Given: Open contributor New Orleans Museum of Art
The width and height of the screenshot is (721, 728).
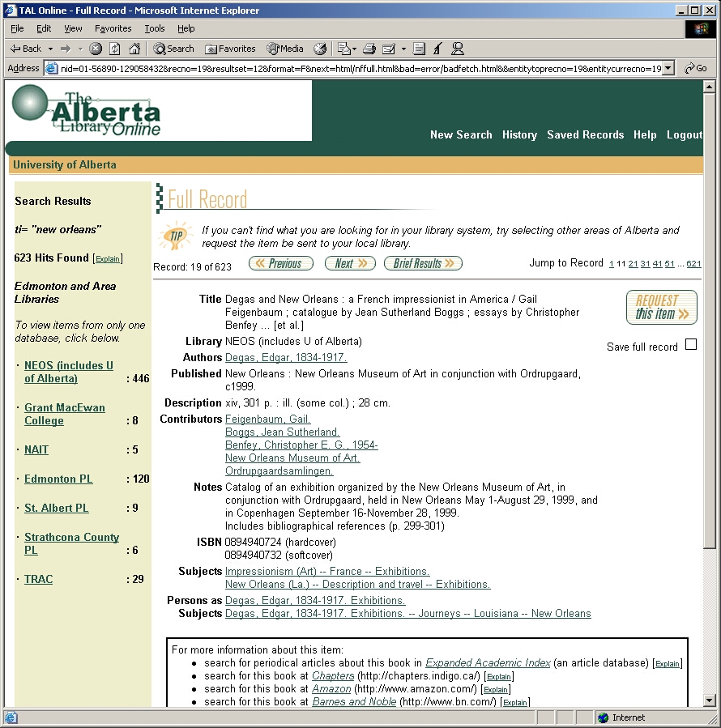Looking at the screenshot, I should point(292,458).
